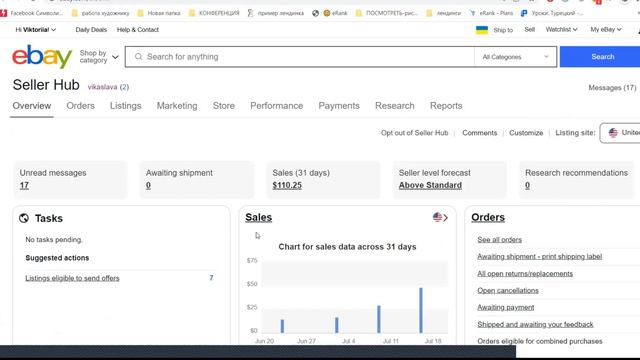Click the Suggested actions heading text
The width and height of the screenshot is (640, 360).
[57, 258]
